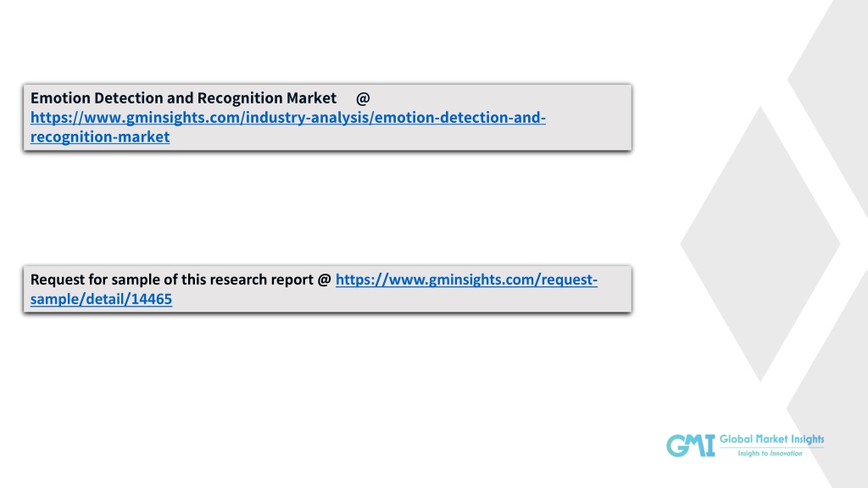Open the emotion-detection industry-analysis link

click(x=287, y=117)
